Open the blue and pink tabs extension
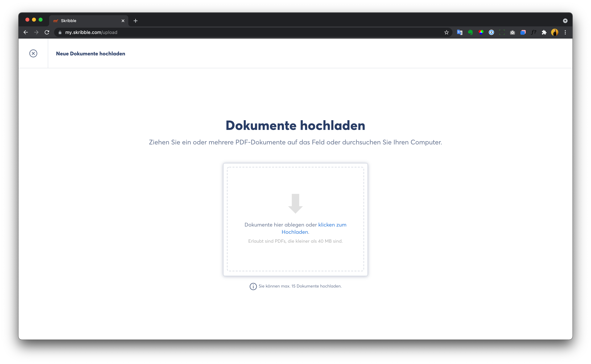 click(523, 32)
